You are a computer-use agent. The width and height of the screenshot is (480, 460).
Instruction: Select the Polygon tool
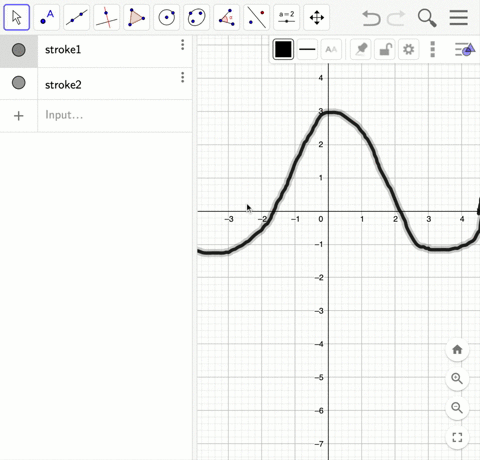pyautogui.click(x=137, y=17)
